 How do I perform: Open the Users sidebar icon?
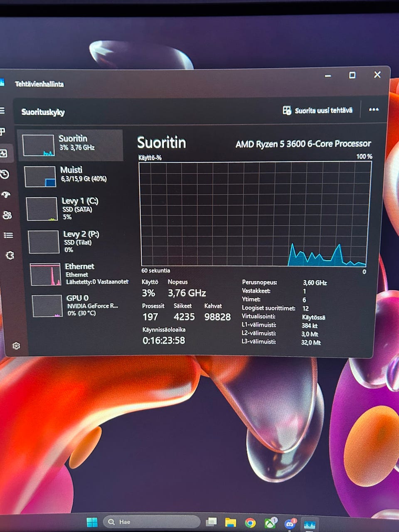(x=7, y=215)
